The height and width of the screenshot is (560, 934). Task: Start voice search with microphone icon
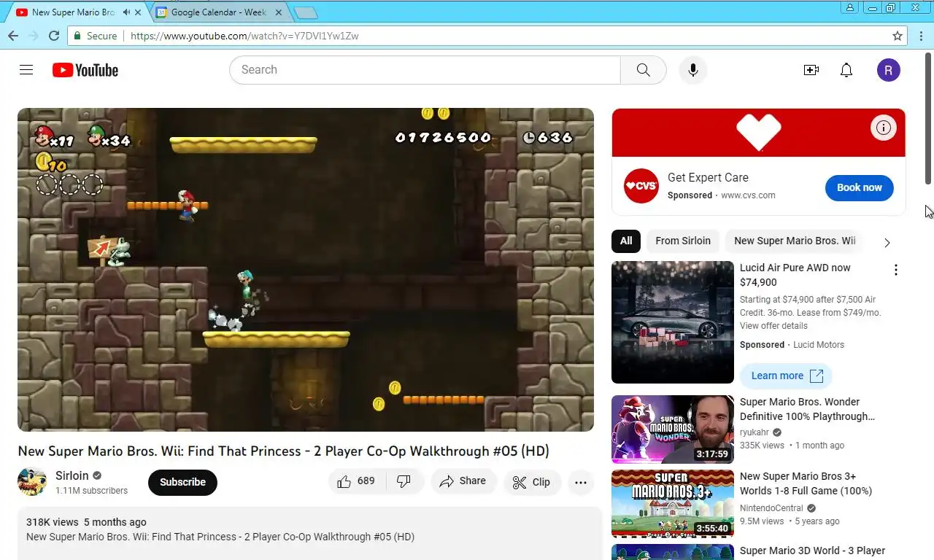tap(693, 70)
